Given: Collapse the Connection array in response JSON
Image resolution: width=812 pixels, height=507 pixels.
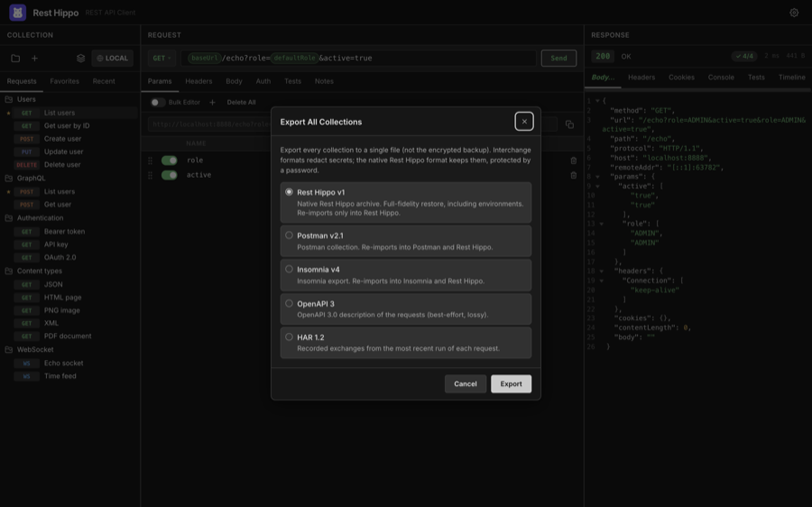Looking at the screenshot, I should pos(601,281).
